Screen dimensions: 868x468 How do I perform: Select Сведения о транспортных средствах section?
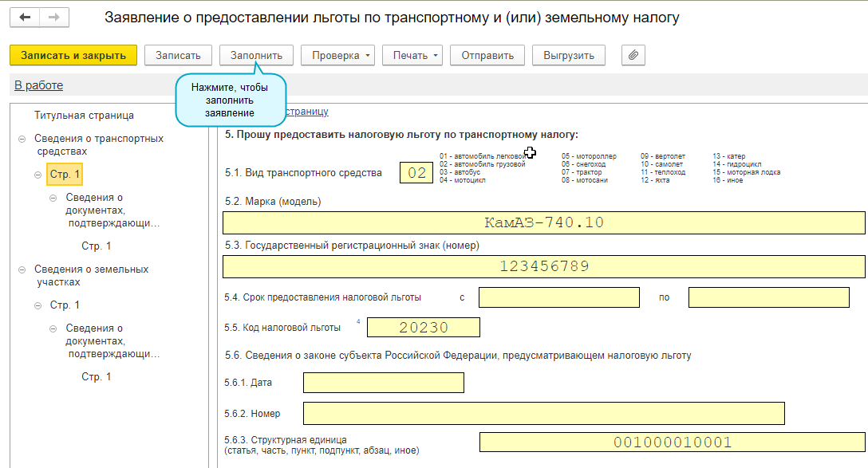point(99,144)
